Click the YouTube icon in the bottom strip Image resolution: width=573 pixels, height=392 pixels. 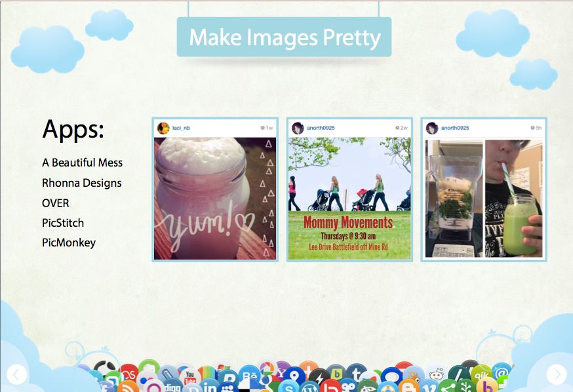tap(189, 376)
